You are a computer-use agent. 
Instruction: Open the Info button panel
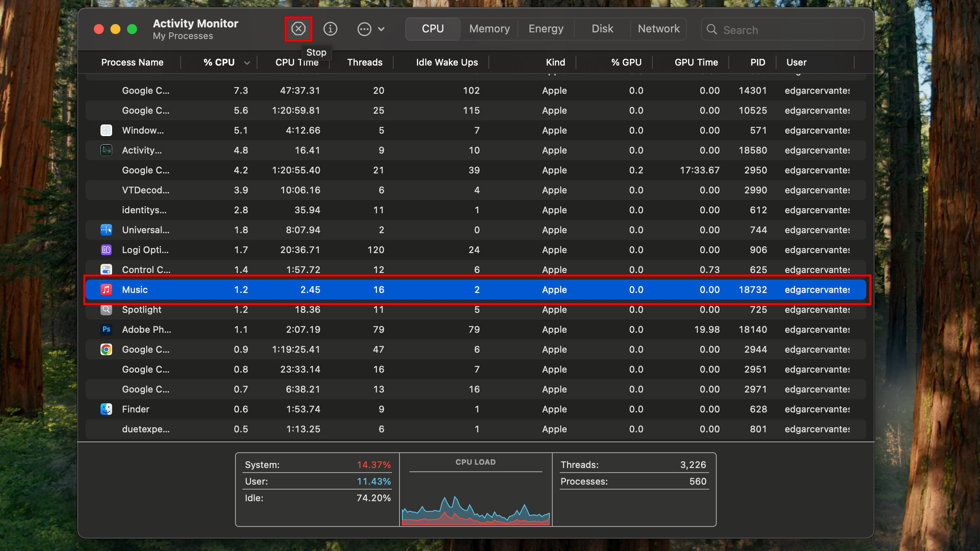[x=331, y=28]
